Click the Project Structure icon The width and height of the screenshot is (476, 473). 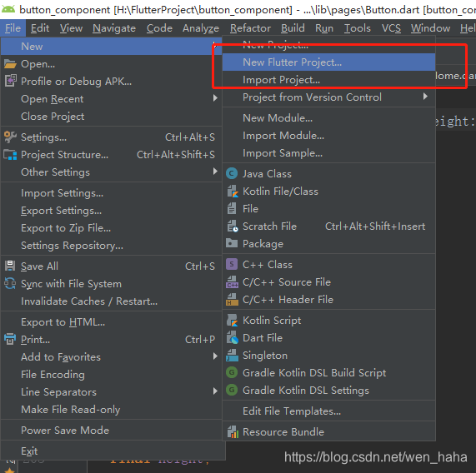(x=10, y=155)
